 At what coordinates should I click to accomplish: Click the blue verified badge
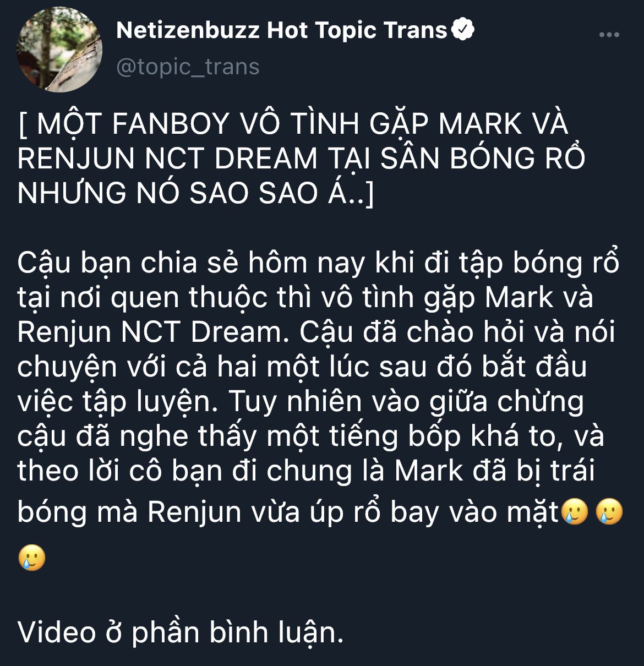pyautogui.click(x=463, y=30)
